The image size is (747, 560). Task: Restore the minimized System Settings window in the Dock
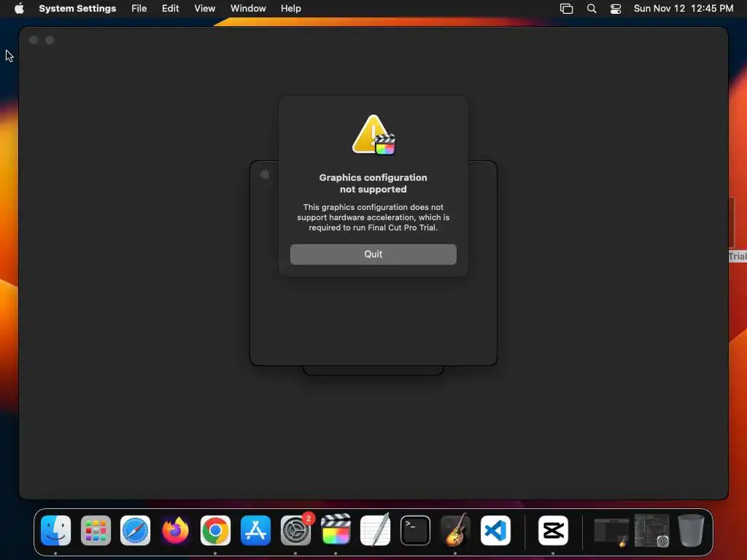point(651,530)
